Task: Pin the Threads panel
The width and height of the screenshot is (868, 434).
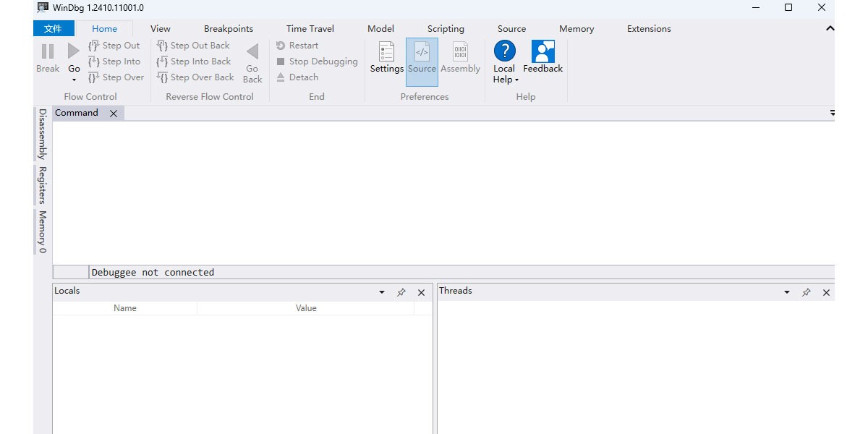Action: tap(807, 292)
